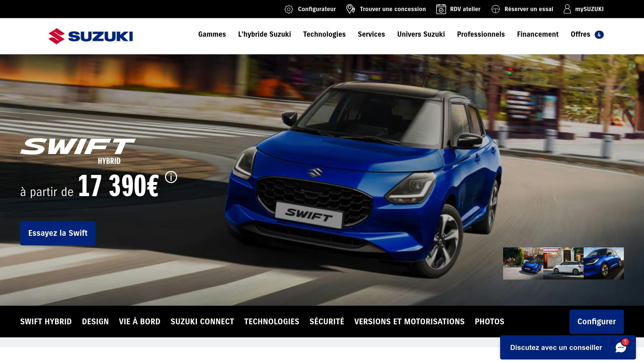Screen dimensions: 644x362
Task: Select the VERSIONS ET MOTORISATIONS tab
Action: pyautogui.click(x=409, y=321)
